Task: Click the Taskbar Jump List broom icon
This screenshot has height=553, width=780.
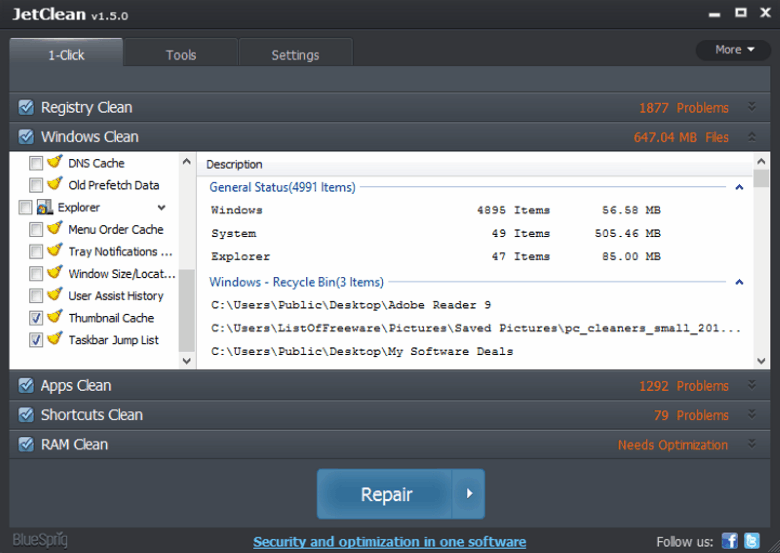Action: (55, 339)
